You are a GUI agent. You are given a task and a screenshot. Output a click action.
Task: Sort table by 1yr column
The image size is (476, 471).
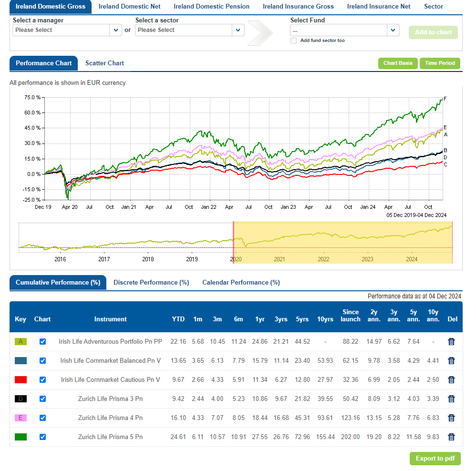pyautogui.click(x=260, y=319)
